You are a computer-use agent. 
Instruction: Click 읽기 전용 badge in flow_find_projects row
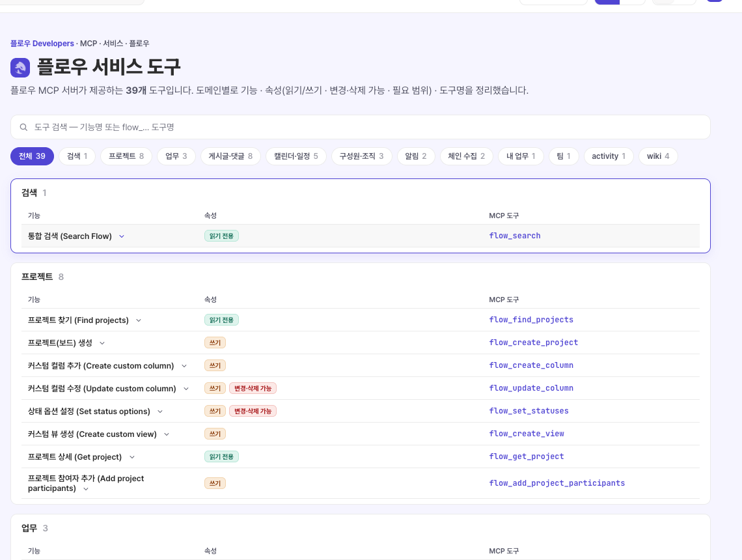click(221, 320)
